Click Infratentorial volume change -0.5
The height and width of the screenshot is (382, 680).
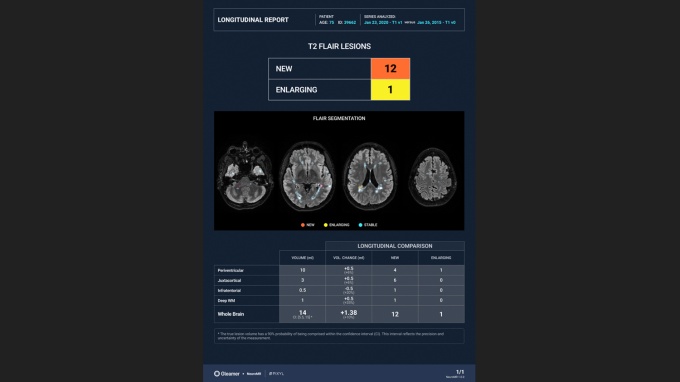click(349, 289)
